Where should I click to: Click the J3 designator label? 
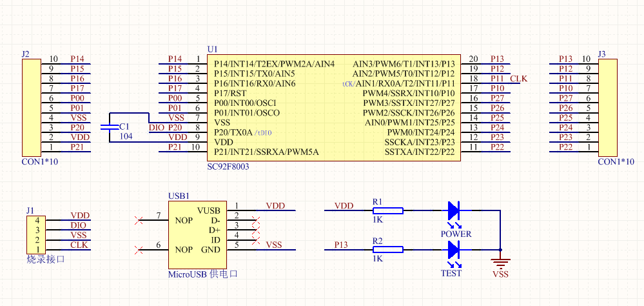[601, 54]
